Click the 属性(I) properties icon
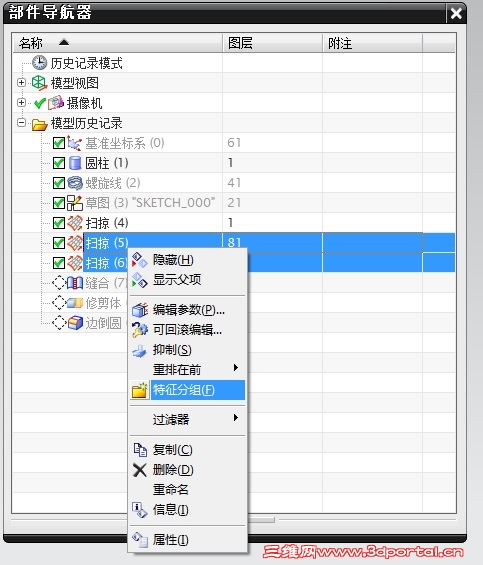Screen dimensions: 483x565 point(140,539)
